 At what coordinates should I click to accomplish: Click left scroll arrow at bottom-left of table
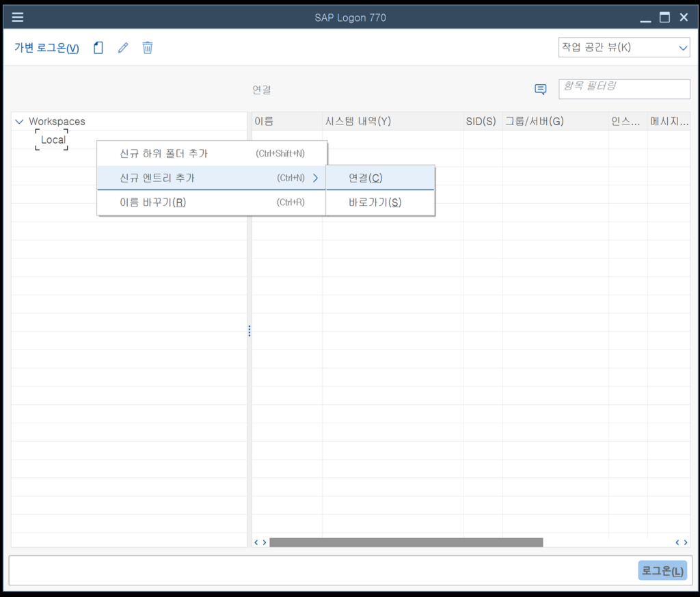[x=256, y=542]
